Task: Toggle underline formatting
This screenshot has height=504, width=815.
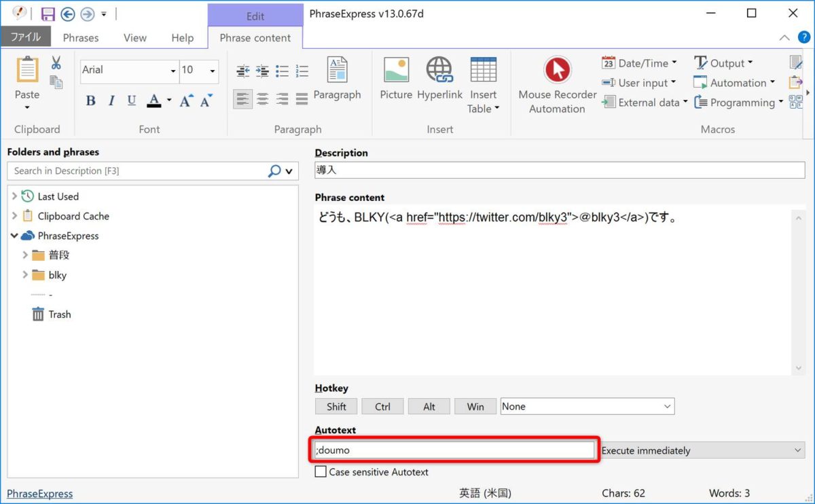Action: click(132, 101)
